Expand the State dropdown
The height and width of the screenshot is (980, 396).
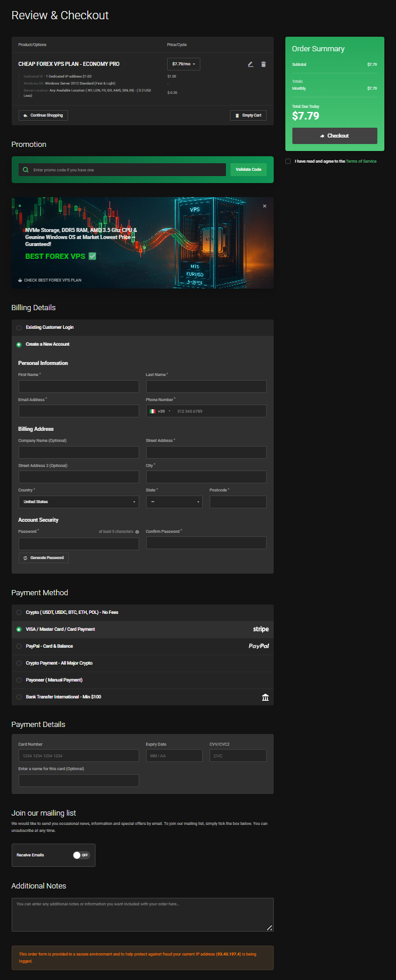pos(174,502)
